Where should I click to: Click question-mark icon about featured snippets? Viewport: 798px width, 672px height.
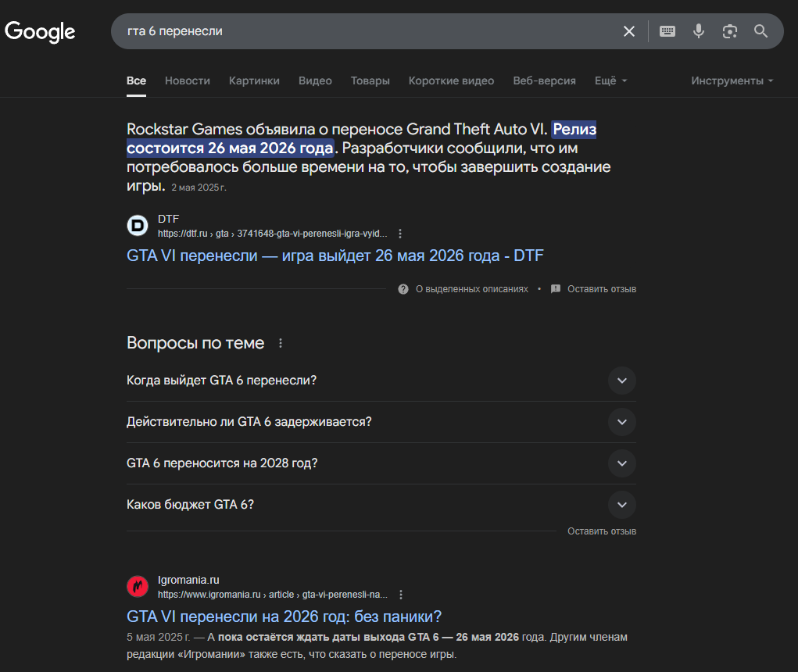(403, 289)
